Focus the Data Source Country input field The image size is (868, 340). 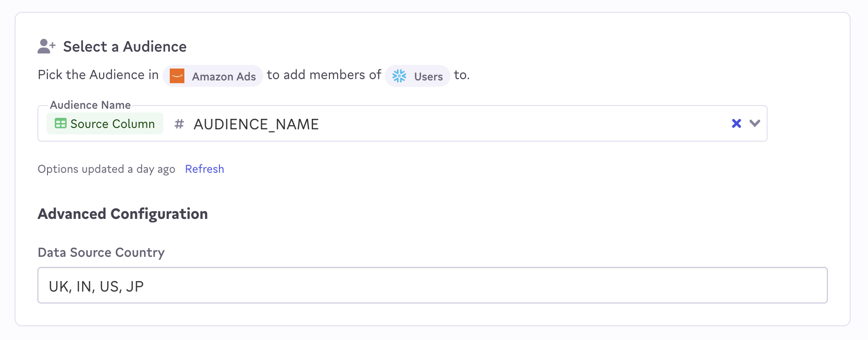[432, 285]
